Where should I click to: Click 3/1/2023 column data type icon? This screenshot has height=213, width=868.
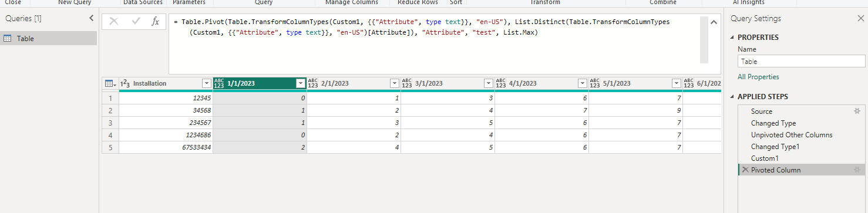click(x=407, y=83)
